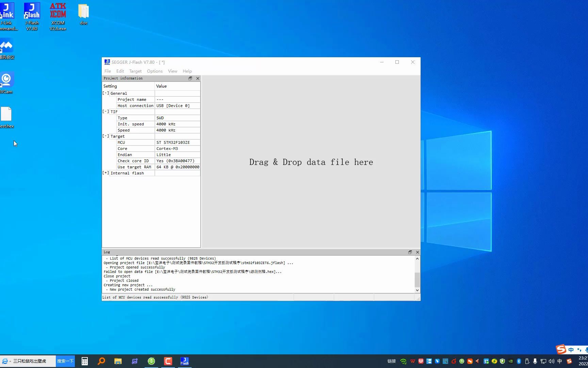This screenshot has height=368, width=588.
Task: Click the WPS tray icon
Action: pos(413,361)
